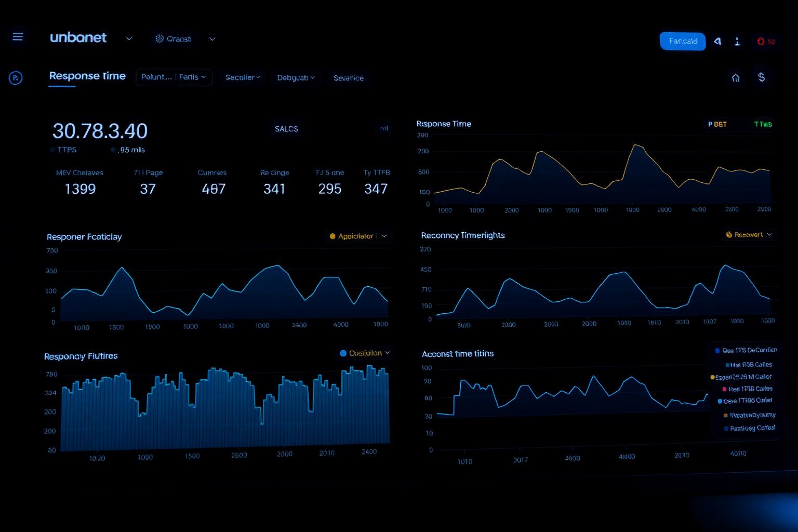Viewport: 798px width, 532px height.
Task: Click the blue Fat.csld button
Action: click(683, 41)
